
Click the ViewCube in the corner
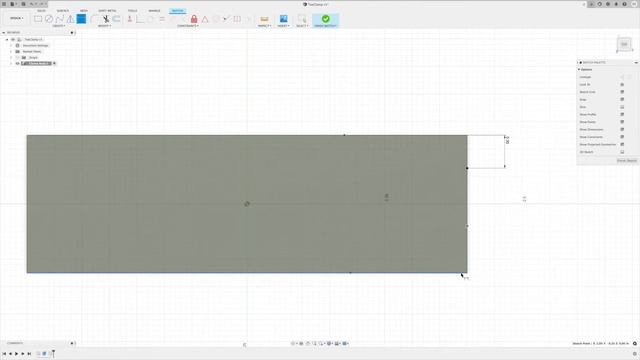click(x=624, y=44)
